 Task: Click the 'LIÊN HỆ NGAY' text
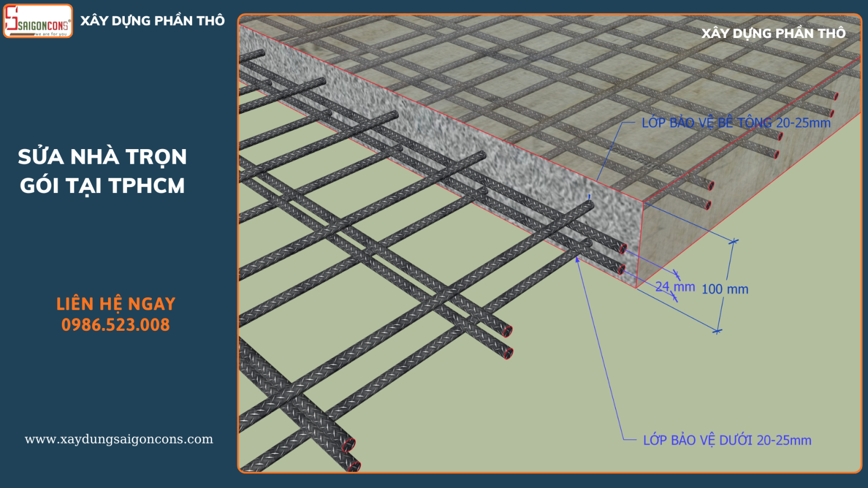[116, 304]
